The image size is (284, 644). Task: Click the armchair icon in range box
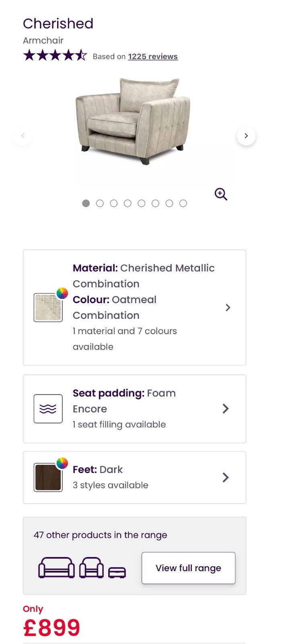pyautogui.click(x=91, y=568)
